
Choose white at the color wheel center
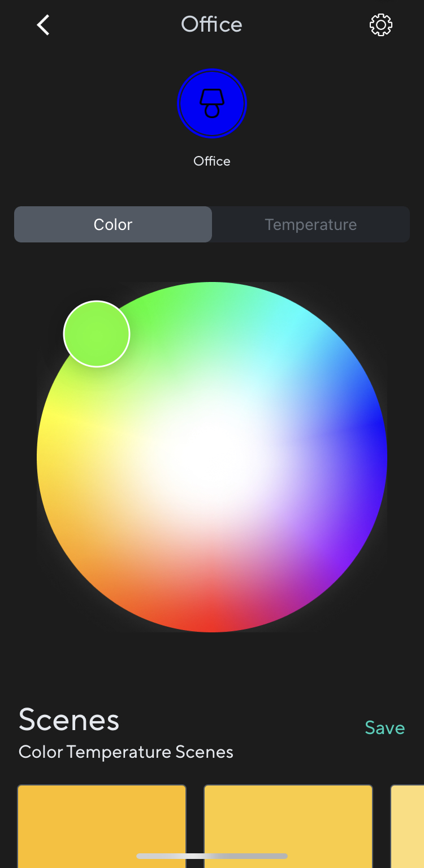[212, 457]
